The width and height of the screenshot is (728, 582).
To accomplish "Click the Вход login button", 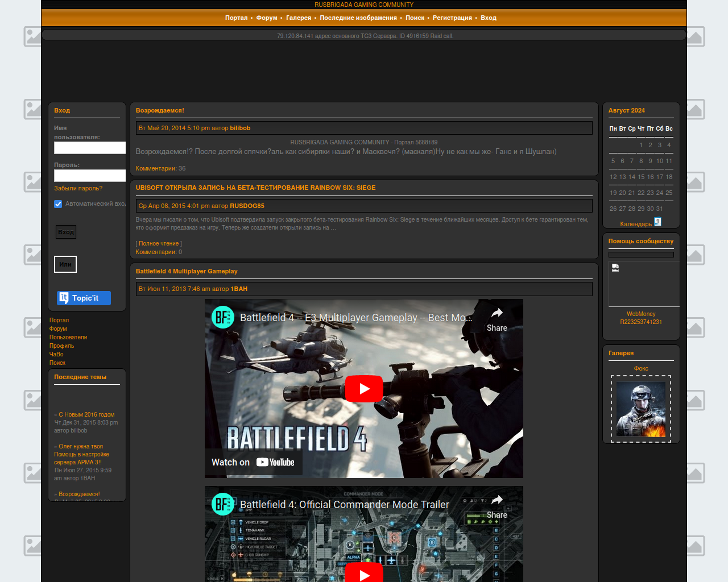I will pos(66,232).
